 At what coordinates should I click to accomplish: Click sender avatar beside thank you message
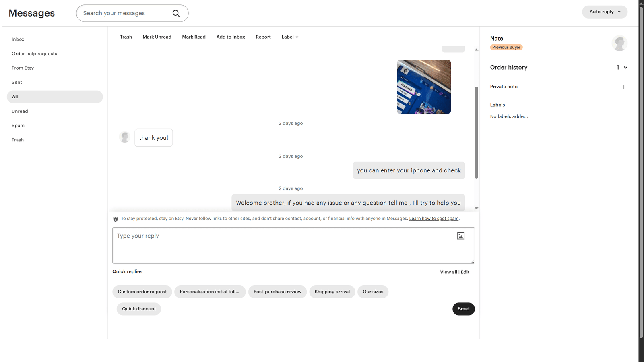pyautogui.click(x=125, y=137)
